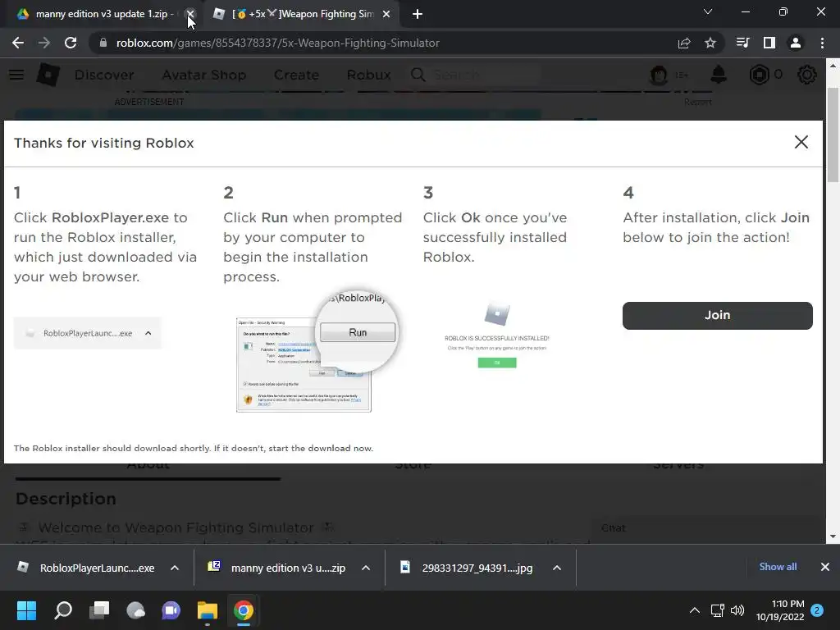The width and height of the screenshot is (840, 630).
Task: Open the Windows Start menu
Action: click(26, 610)
